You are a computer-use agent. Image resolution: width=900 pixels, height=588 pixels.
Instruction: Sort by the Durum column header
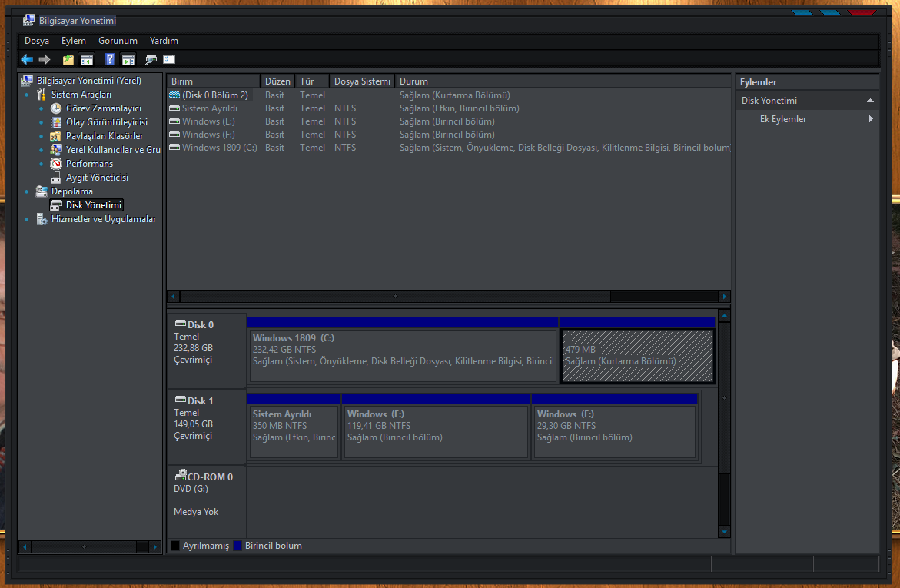pos(563,81)
